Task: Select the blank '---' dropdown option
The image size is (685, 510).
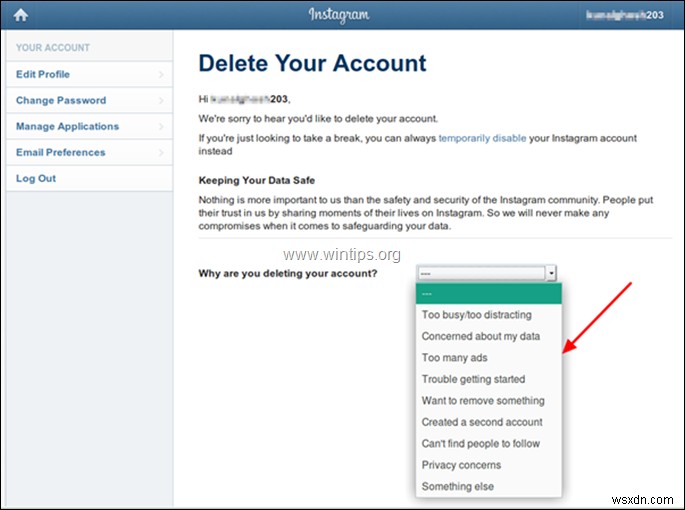Action: tap(488, 294)
